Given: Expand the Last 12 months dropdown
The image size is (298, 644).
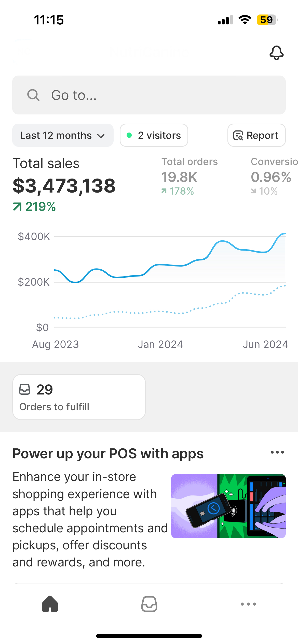Looking at the screenshot, I should tap(63, 135).
